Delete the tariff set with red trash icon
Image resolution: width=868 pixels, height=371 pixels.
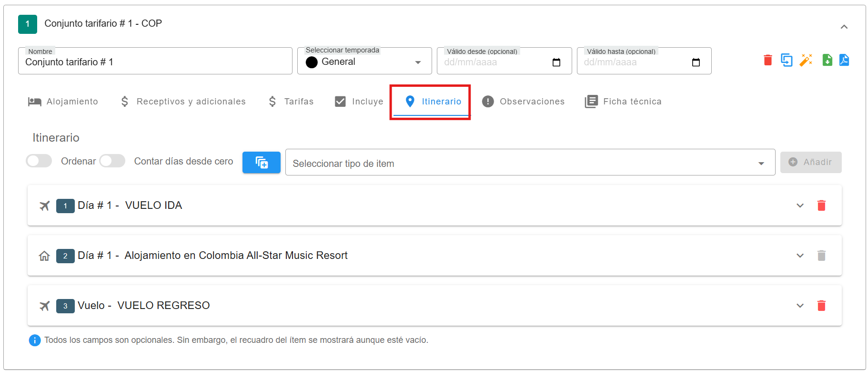pos(767,61)
